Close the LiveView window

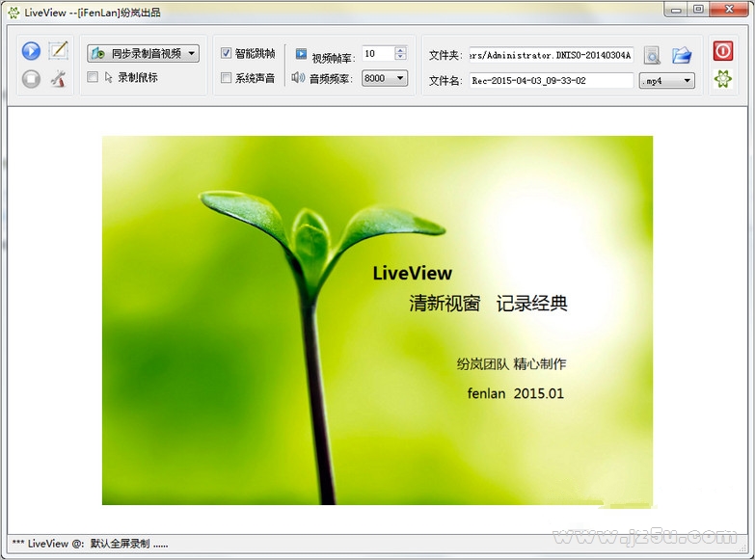click(x=730, y=10)
